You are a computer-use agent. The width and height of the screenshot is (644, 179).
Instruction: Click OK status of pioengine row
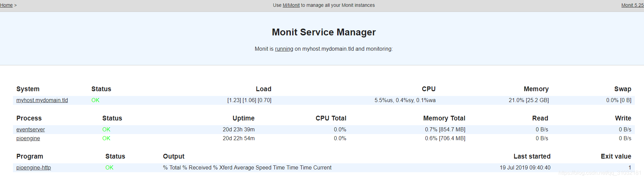(x=106, y=139)
